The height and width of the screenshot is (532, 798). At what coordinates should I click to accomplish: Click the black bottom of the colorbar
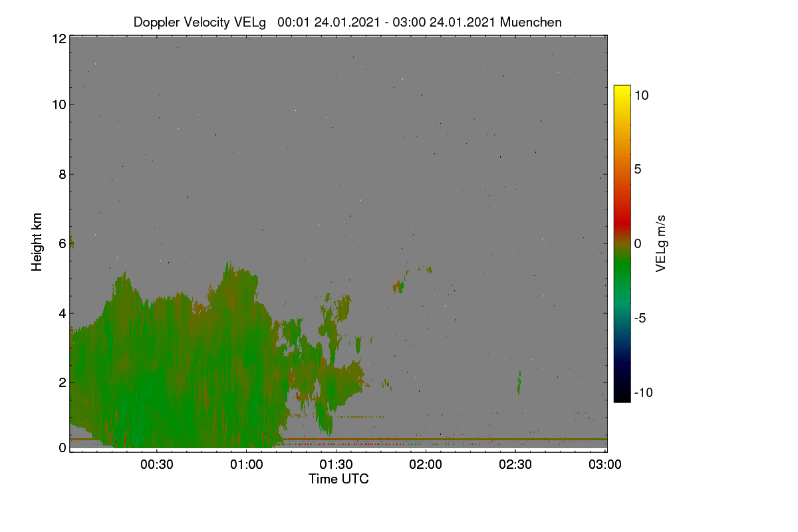point(622,396)
